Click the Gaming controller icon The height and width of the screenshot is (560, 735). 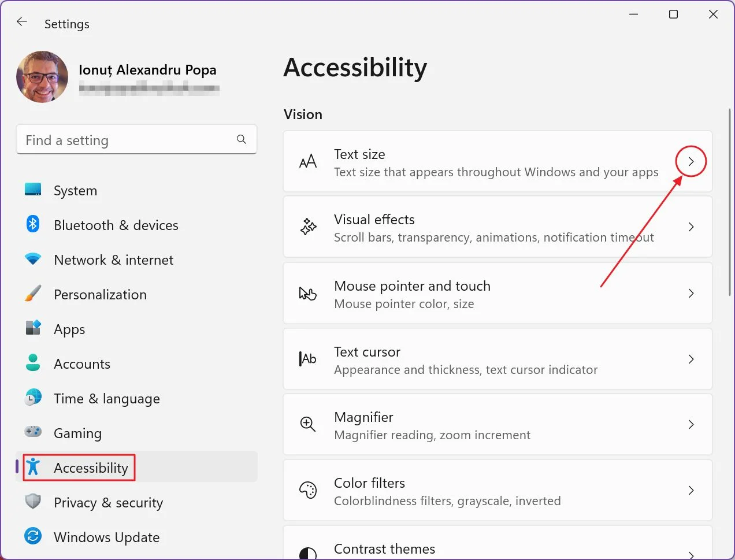[33, 432]
